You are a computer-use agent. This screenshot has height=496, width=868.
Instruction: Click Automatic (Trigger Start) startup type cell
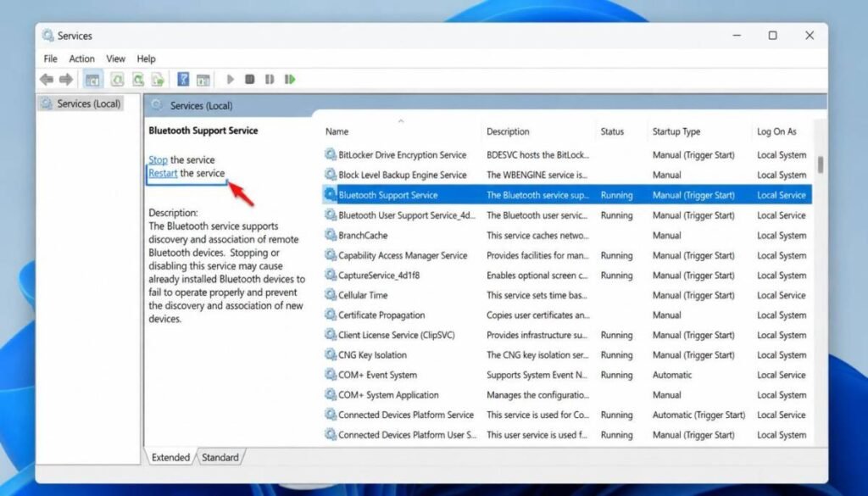point(698,415)
